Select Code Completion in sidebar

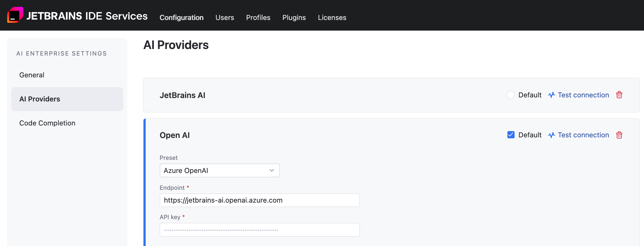tap(47, 123)
